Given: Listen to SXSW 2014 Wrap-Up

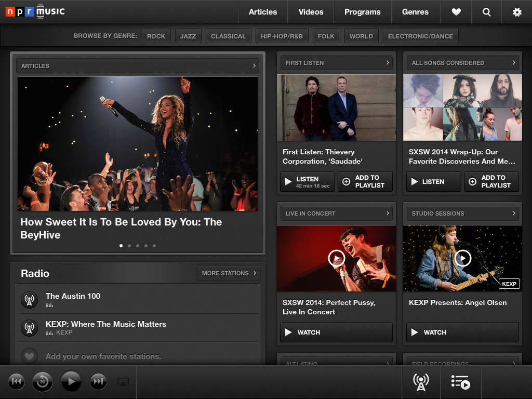Looking at the screenshot, I should [x=434, y=181].
